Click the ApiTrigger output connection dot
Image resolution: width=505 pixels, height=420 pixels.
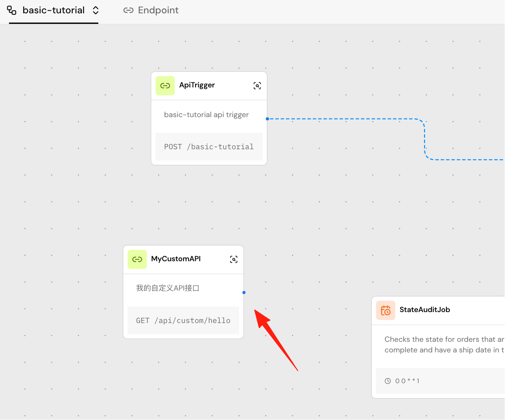[x=267, y=119]
